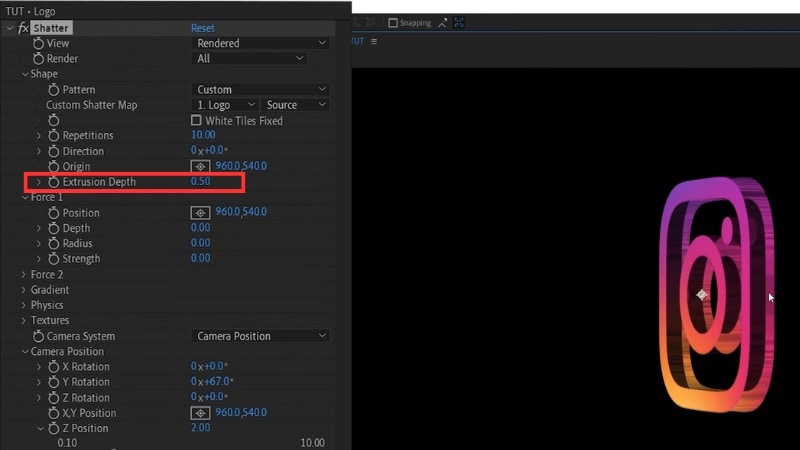Open the Source dropdown

(x=295, y=105)
